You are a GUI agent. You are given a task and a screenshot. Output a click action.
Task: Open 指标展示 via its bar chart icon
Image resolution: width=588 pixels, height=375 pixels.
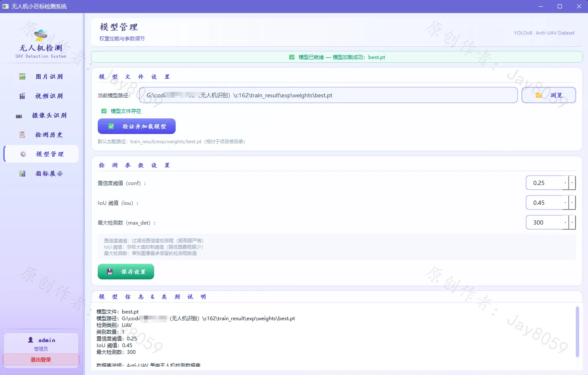pyautogui.click(x=22, y=174)
